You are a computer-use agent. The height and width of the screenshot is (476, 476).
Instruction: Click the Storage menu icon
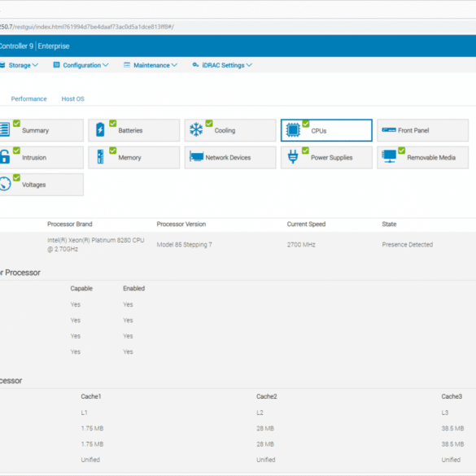(2, 65)
